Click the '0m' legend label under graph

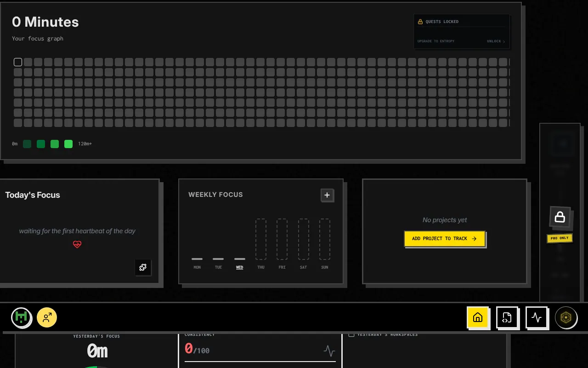tap(15, 144)
